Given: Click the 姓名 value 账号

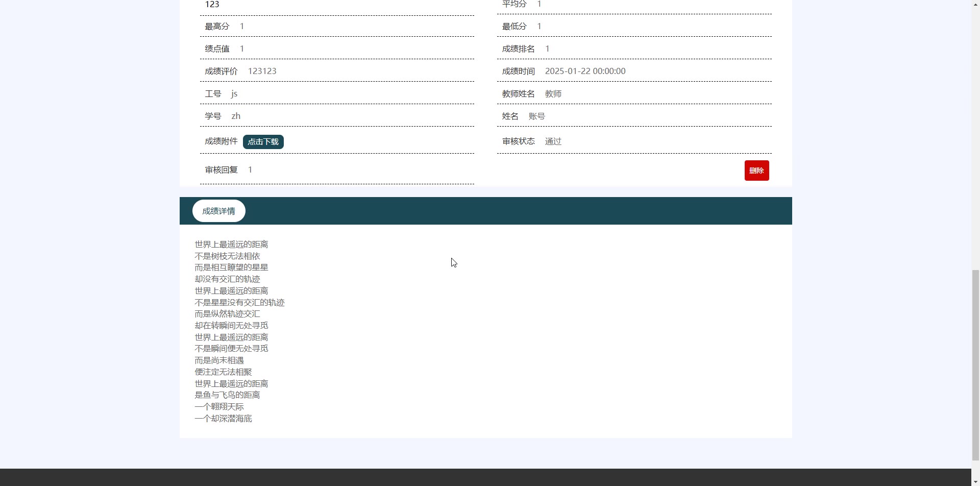Looking at the screenshot, I should click(x=537, y=116).
